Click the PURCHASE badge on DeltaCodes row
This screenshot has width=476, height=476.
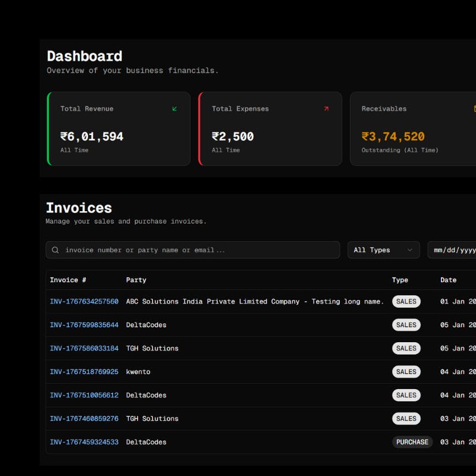pos(412,442)
